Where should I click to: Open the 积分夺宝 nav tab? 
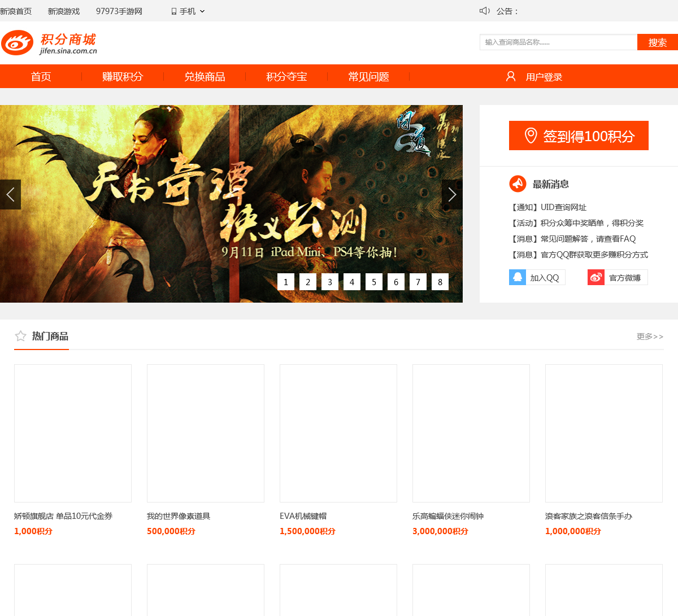286,76
